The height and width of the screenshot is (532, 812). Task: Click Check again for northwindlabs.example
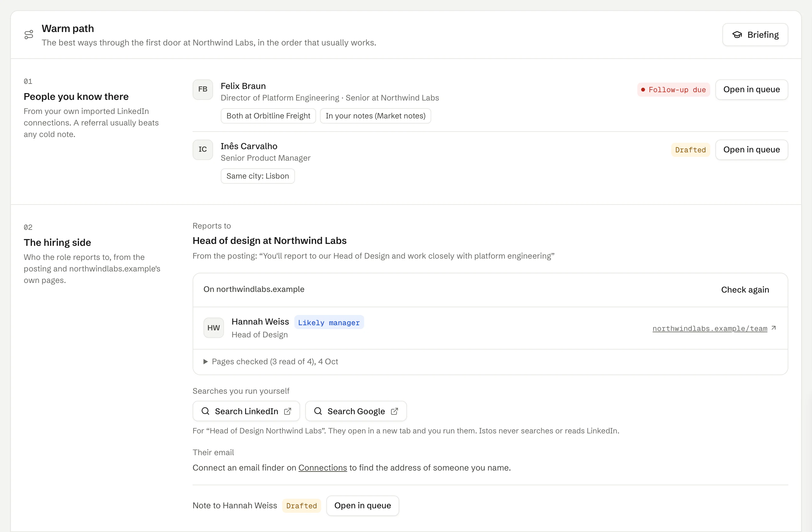[745, 289]
